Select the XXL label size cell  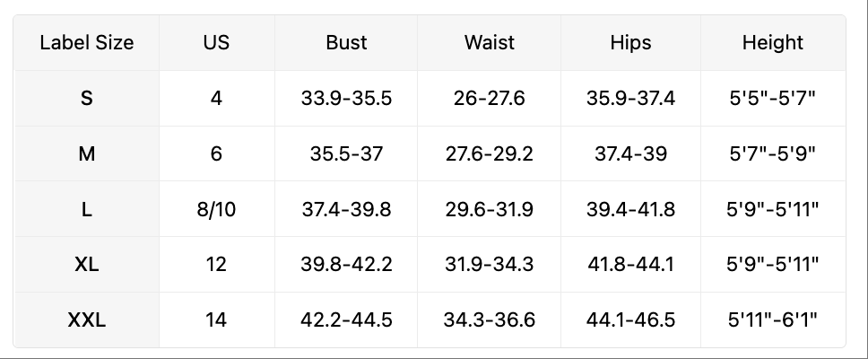tap(87, 320)
